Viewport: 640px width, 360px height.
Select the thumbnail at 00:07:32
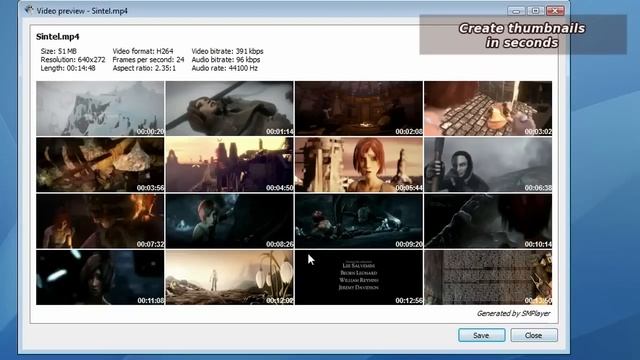click(100, 221)
